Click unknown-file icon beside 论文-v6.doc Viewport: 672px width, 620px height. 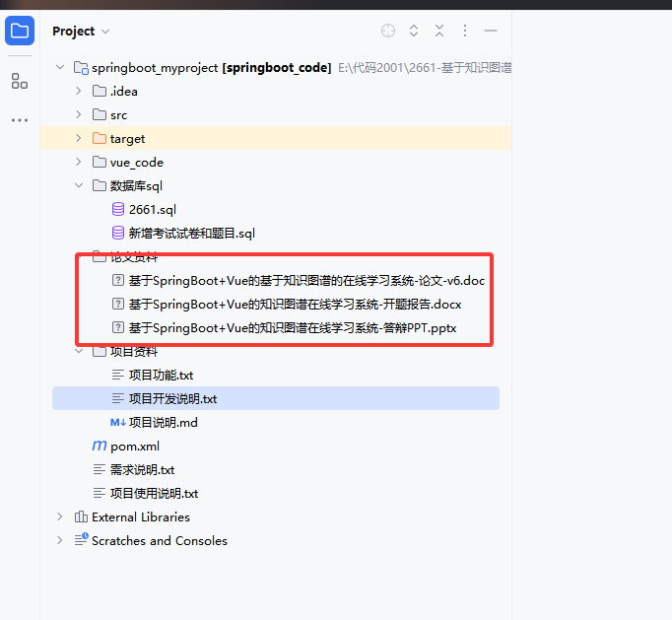coord(118,280)
